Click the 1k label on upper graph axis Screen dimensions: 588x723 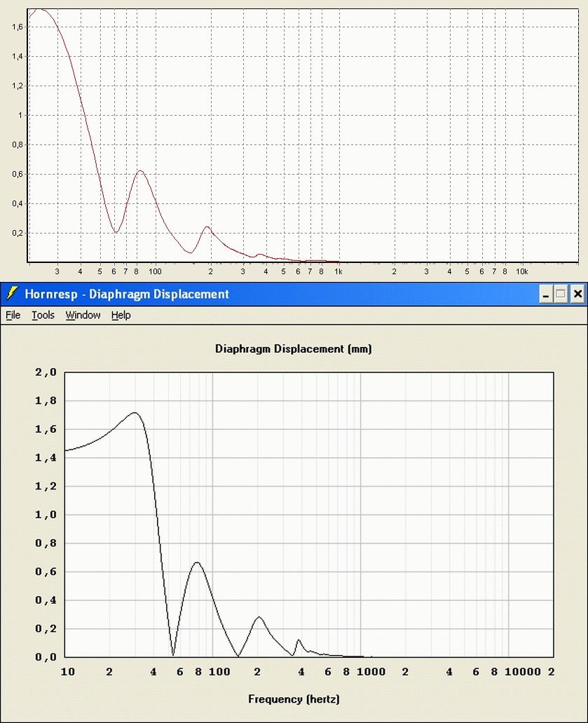coord(339,271)
